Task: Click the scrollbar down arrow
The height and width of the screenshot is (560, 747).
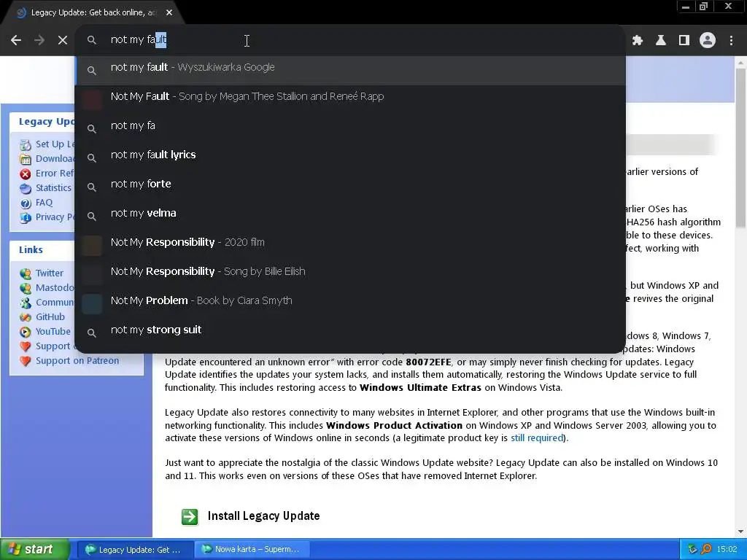Action: point(740,532)
